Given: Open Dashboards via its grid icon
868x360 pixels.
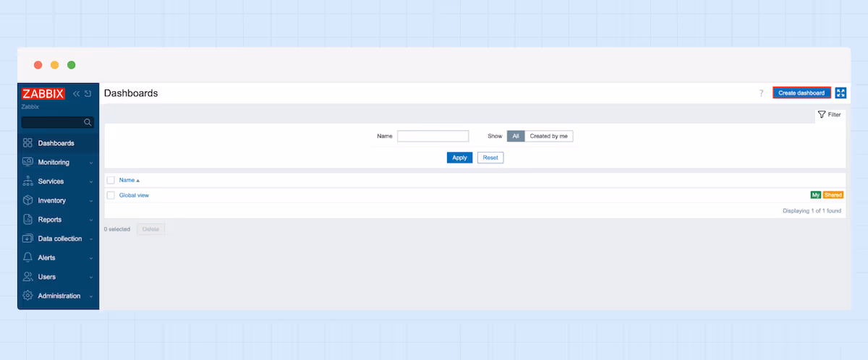Looking at the screenshot, I should coord(27,143).
